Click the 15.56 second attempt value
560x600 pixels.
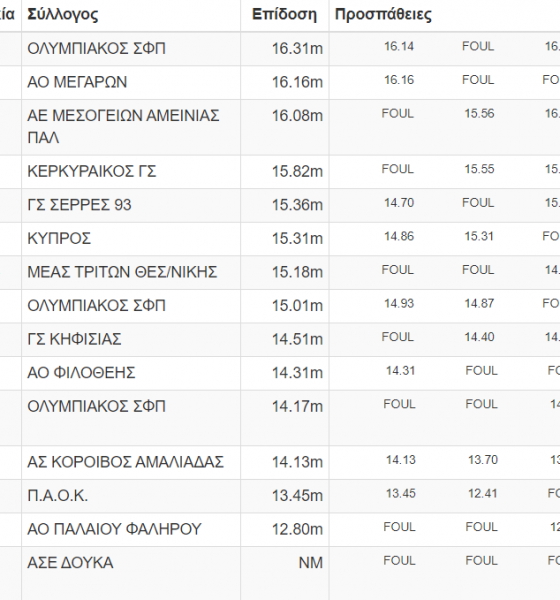[x=479, y=114]
